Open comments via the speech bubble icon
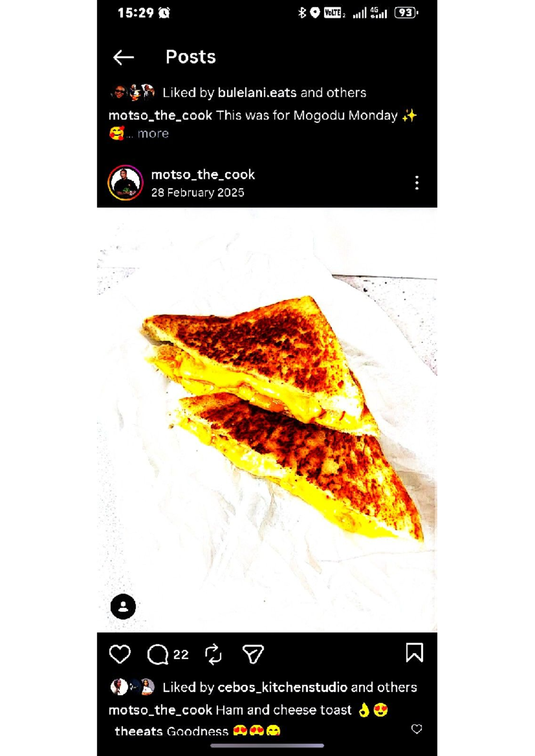 pyautogui.click(x=157, y=654)
